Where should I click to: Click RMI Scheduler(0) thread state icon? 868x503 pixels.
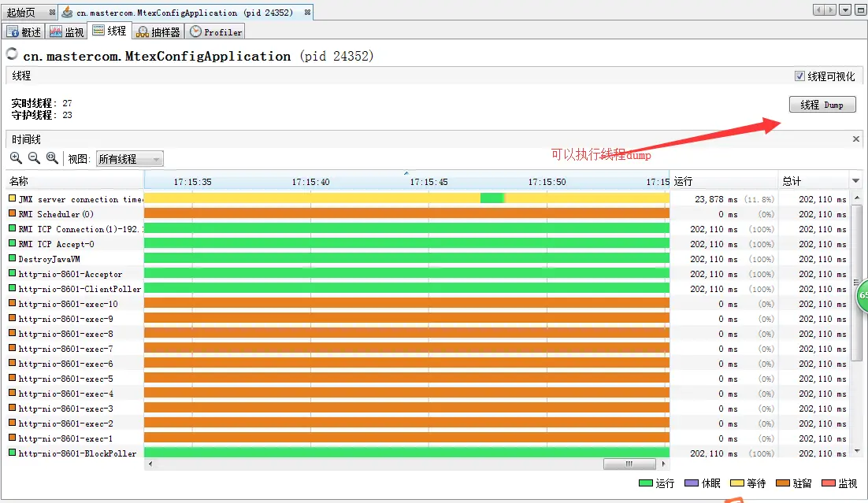[x=12, y=213]
